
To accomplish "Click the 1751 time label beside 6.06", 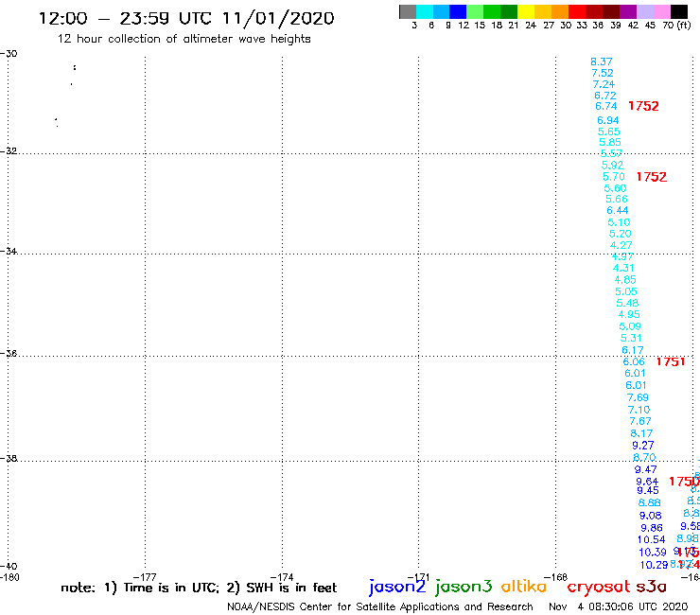I will pyautogui.click(x=671, y=361).
